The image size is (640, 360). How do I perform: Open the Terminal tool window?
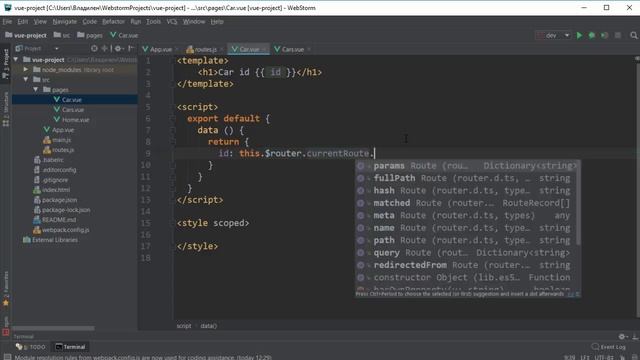tap(70, 347)
